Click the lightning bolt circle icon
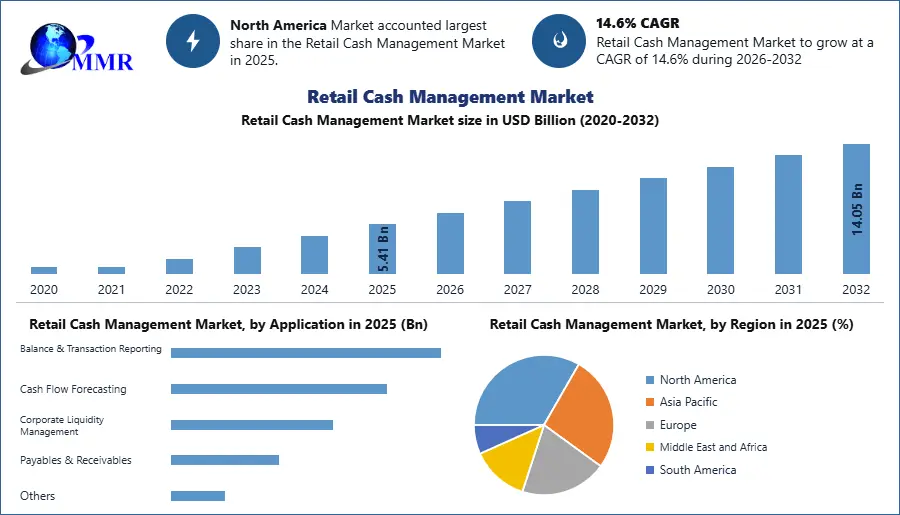Viewport: 900px width, 515px height. [193, 41]
